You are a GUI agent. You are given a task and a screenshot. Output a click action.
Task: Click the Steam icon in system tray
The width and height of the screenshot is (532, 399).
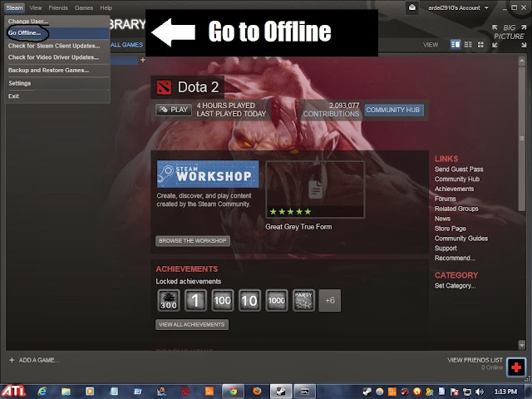[367, 392]
